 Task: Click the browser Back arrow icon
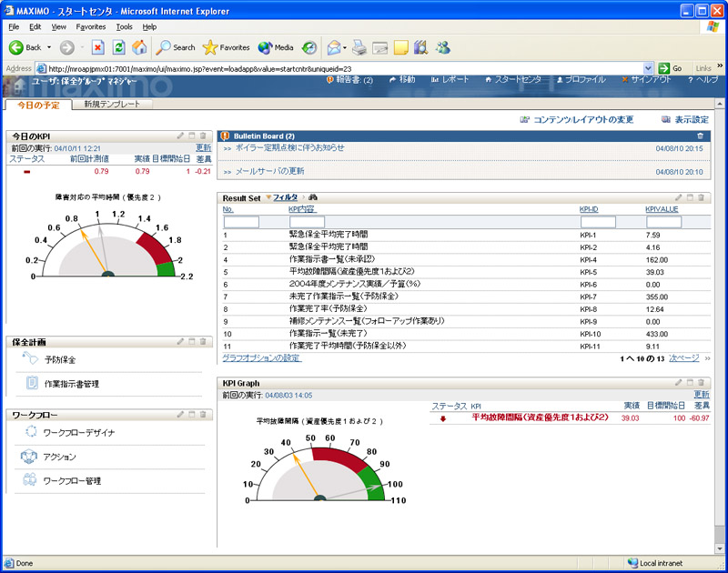tap(16, 47)
